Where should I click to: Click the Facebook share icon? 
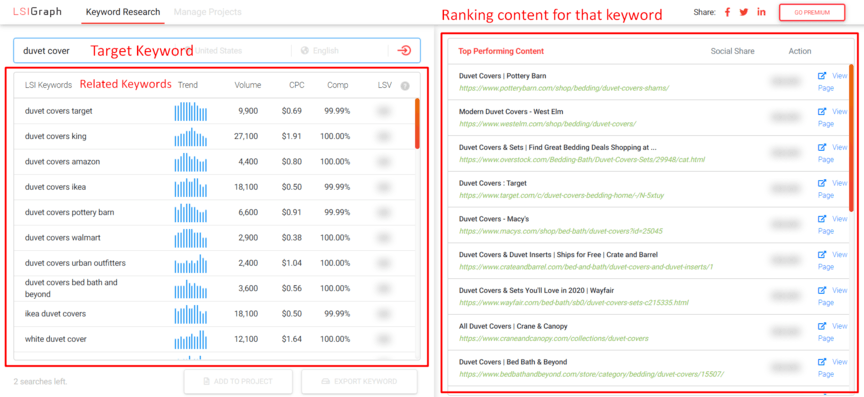727,12
